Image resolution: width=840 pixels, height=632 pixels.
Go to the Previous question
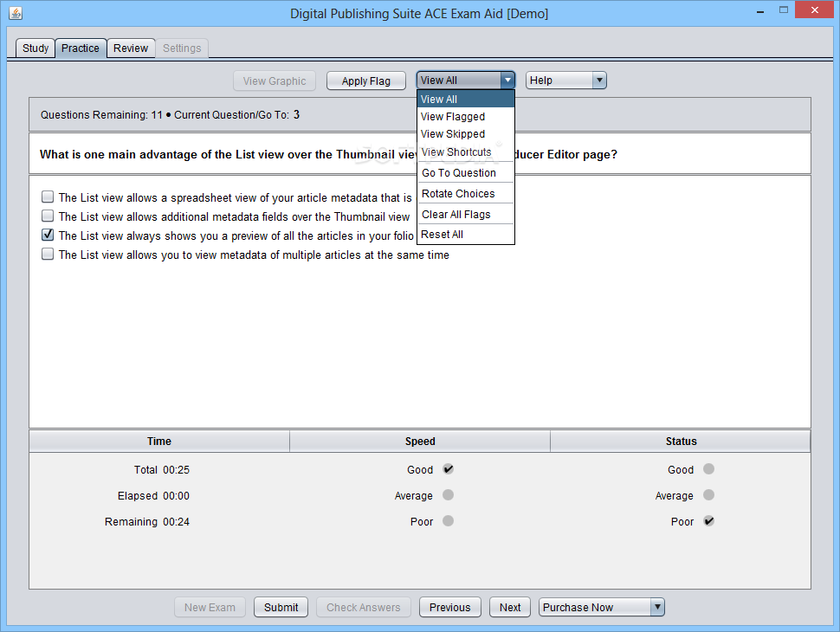point(450,608)
